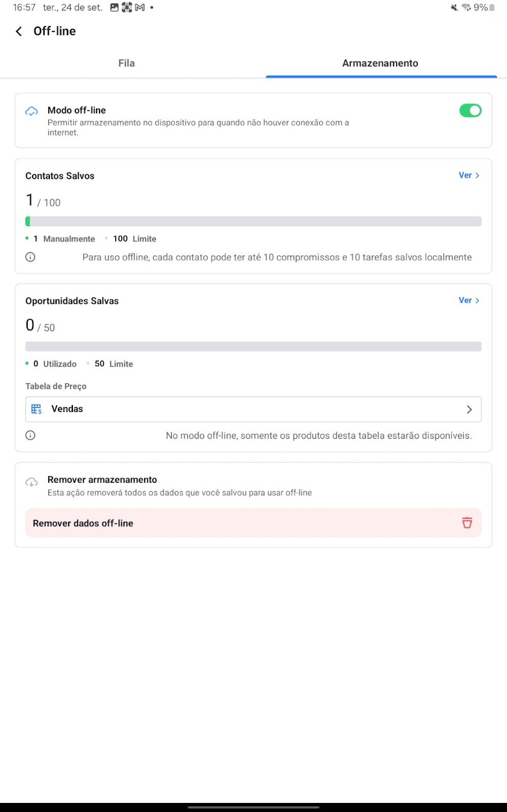Go back using the arrow beside Off-line
The width and height of the screenshot is (507, 812).
click(19, 31)
